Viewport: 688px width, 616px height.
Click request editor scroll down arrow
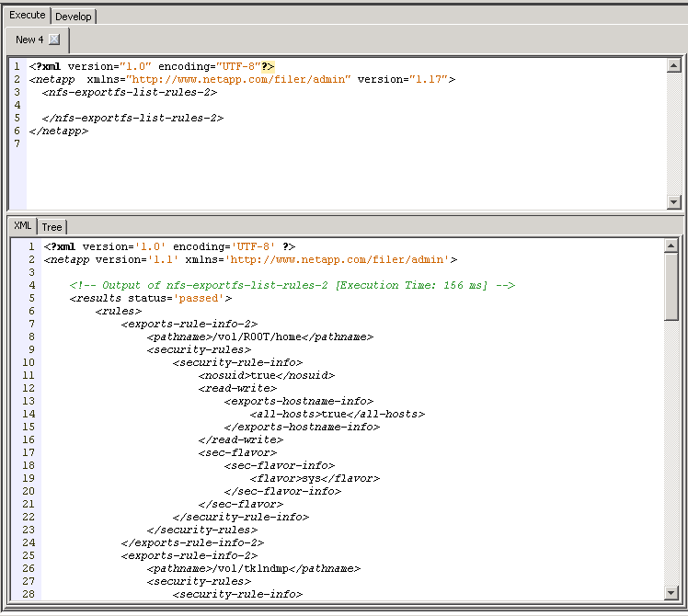[x=673, y=202]
